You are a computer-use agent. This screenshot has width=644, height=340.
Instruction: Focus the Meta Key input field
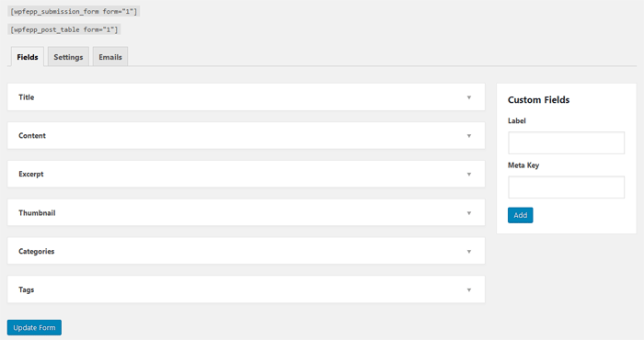(x=566, y=187)
